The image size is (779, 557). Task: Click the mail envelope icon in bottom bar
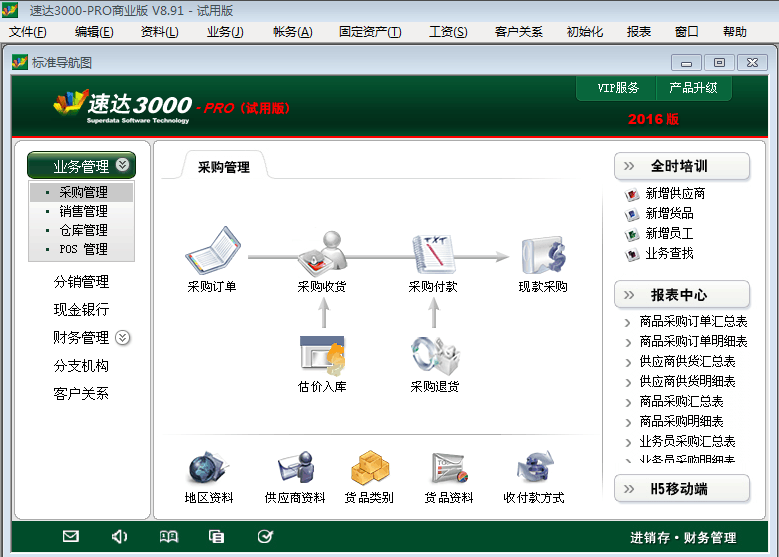[x=71, y=536]
